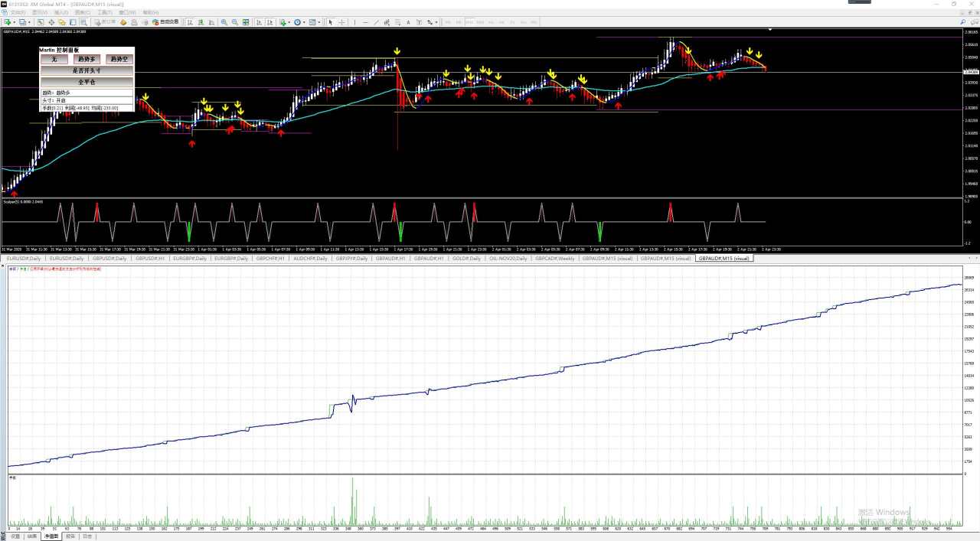Open the 日志 tester tab
This screenshot has height=541, width=980.
click(x=87, y=536)
